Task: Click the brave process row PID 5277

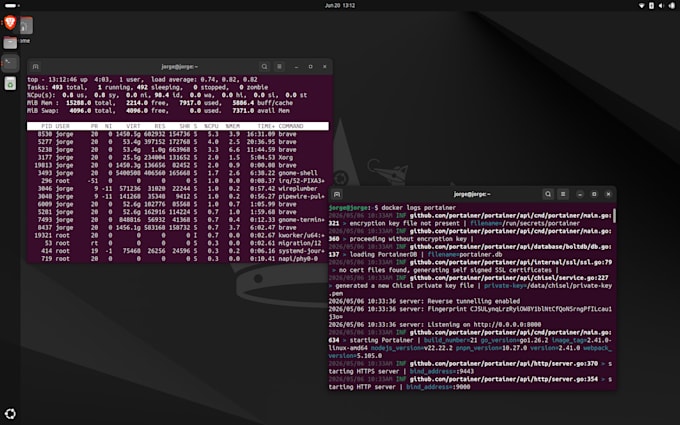Action: coord(178,142)
